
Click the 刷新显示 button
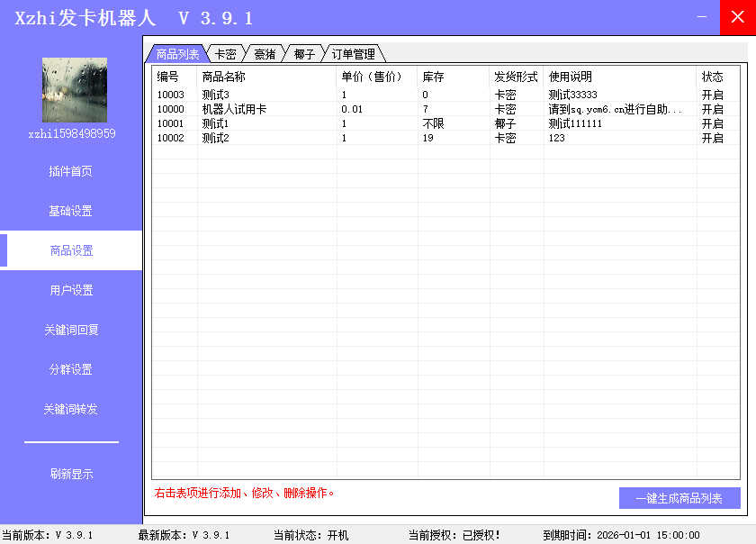click(71, 474)
